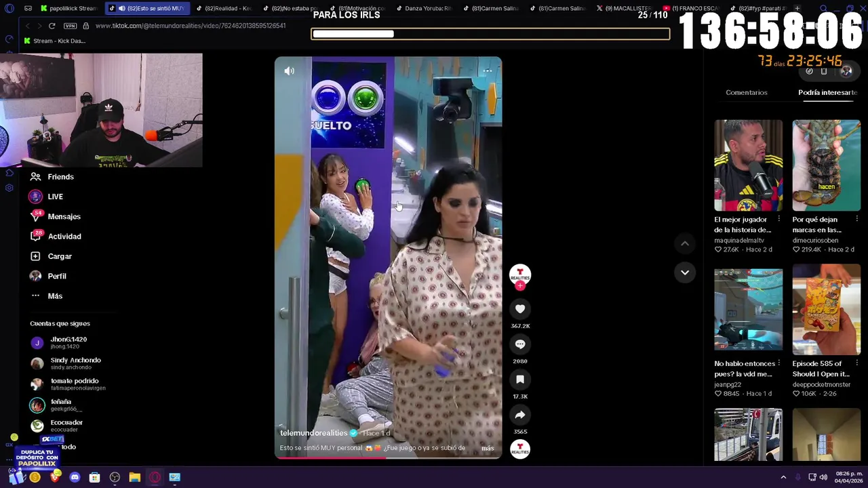Seek in the video progress bar
Viewport: 868px width, 488px height.
click(388, 457)
